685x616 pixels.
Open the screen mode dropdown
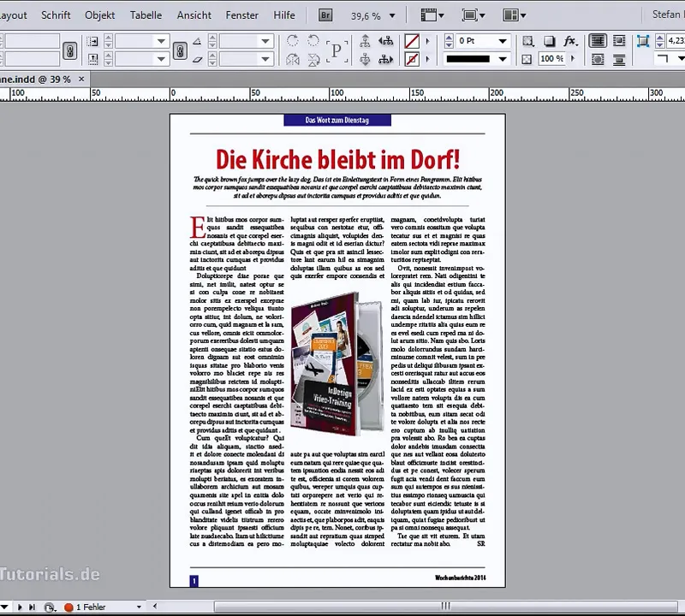click(x=474, y=15)
